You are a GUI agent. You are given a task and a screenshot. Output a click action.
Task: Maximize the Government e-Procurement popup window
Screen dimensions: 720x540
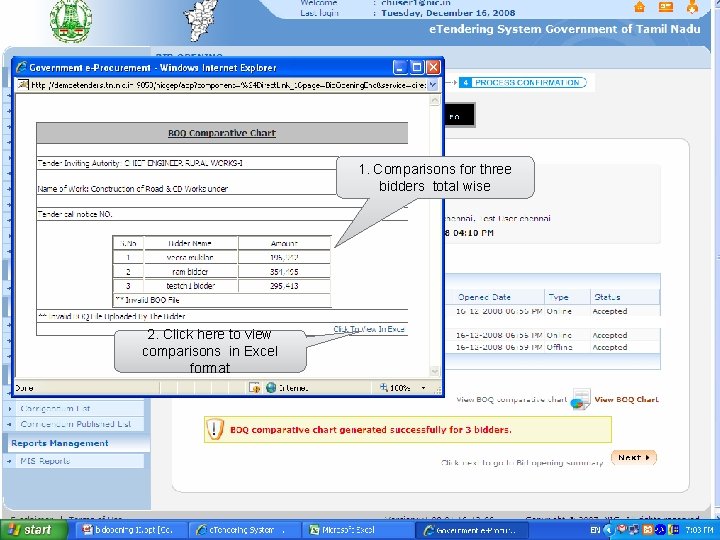417,68
